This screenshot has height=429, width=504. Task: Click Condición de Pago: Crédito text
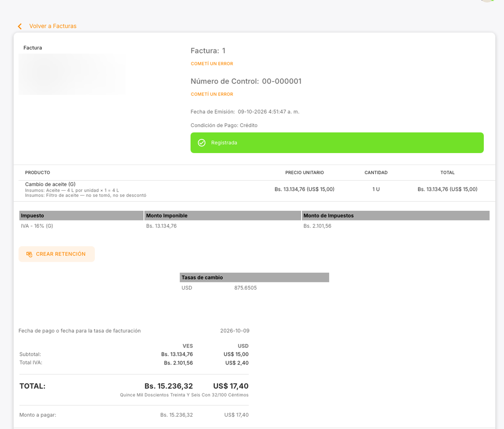click(224, 126)
